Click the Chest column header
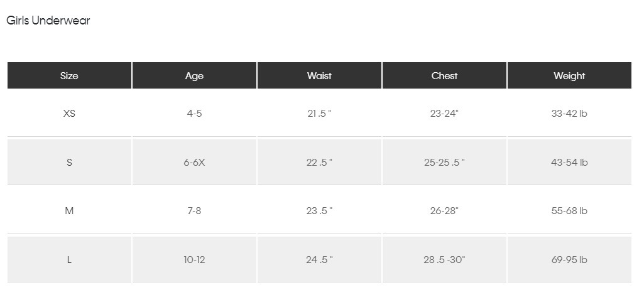644x290 pixels. point(444,76)
